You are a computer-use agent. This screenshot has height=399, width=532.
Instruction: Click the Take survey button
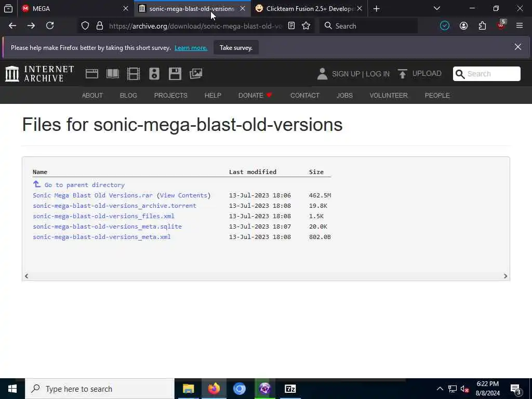(x=236, y=47)
